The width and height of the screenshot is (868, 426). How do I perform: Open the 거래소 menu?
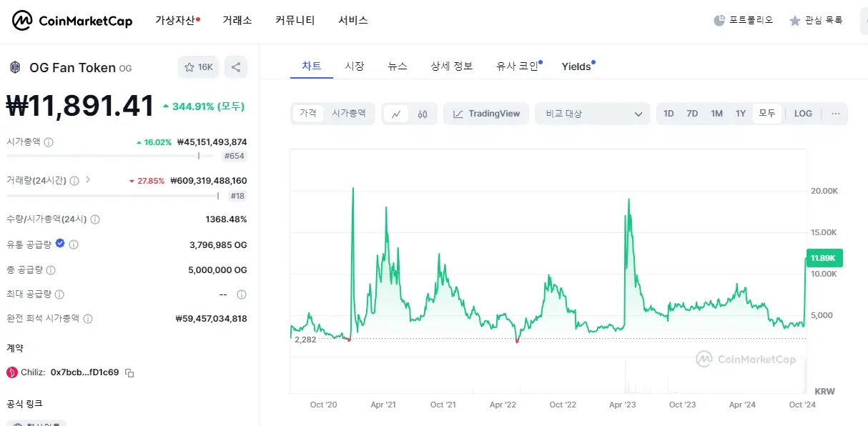click(237, 20)
